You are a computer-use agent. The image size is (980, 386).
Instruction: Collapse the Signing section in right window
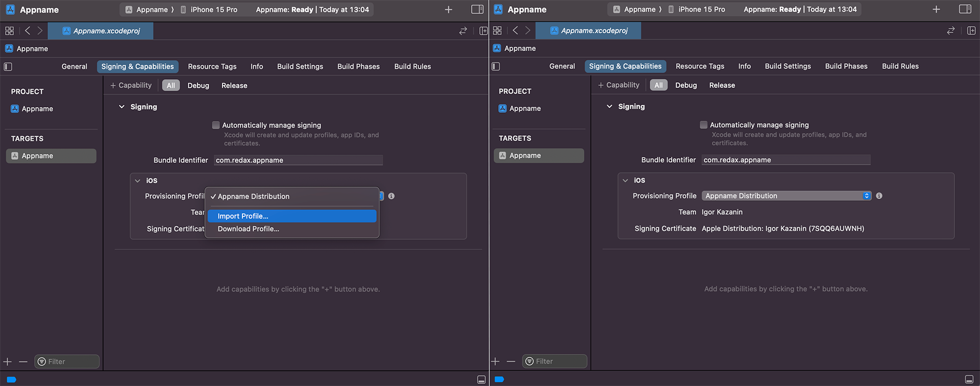609,106
